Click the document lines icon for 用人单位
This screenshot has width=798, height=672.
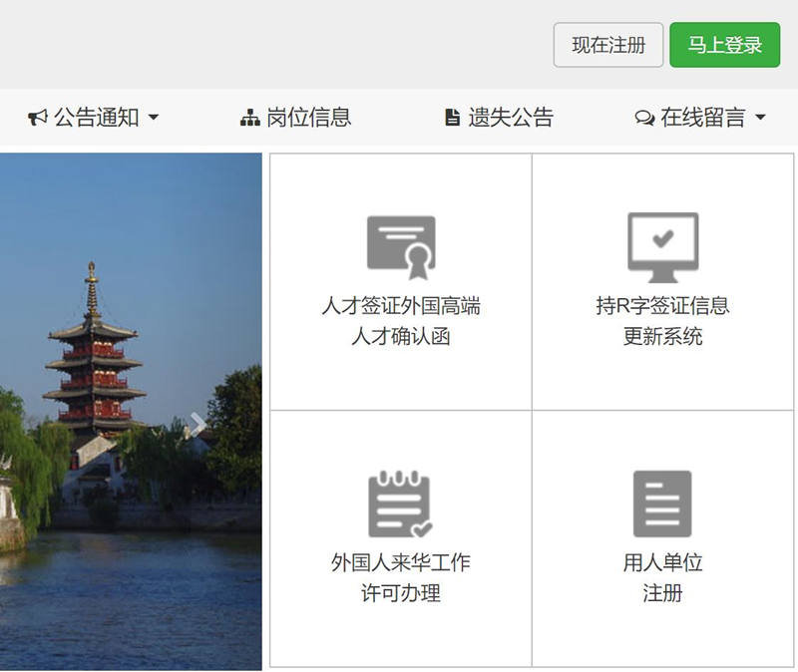point(662,504)
